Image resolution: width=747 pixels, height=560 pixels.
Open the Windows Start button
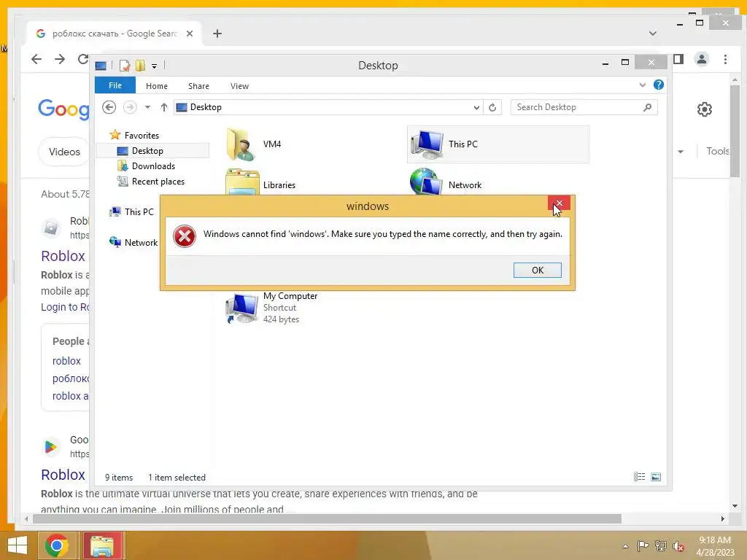coord(18,545)
